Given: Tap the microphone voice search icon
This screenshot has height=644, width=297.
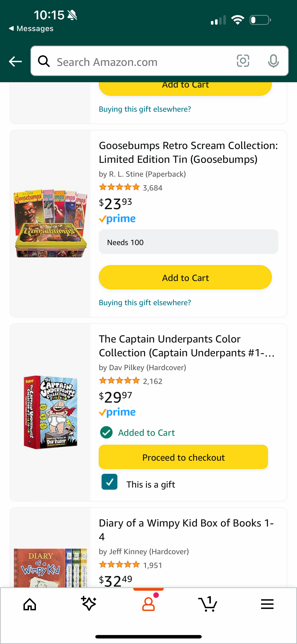Looking at the screenshot, I should pos(273,61).
